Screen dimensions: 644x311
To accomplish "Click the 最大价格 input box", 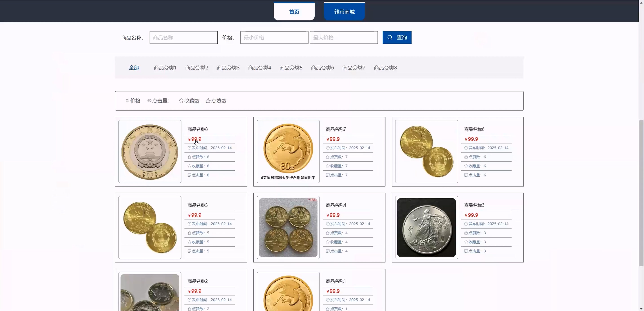I will tap(344, 38).
